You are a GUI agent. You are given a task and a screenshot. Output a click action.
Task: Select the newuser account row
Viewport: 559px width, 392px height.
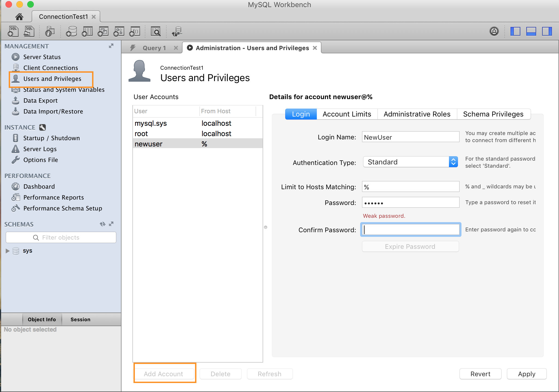(x=198, y=144)
